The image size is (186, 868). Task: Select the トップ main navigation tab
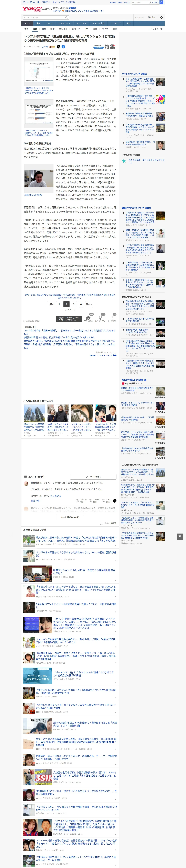[27, 24]
